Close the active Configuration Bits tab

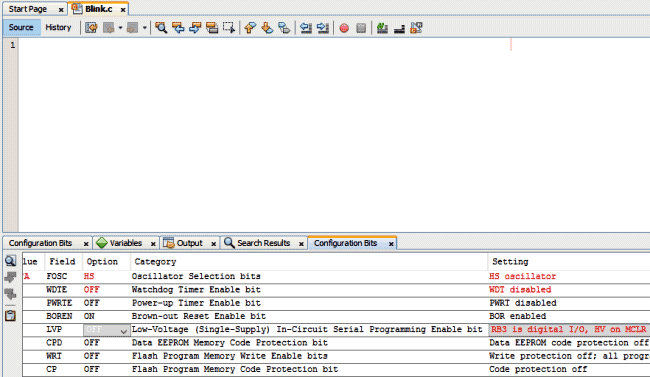point(391,244)
